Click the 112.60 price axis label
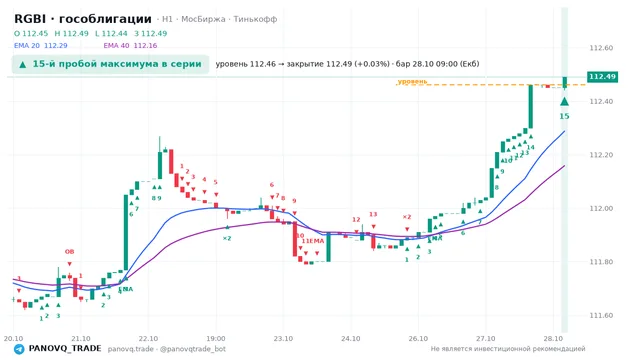Viewport: 640px width, 360px height. pyautogui.click(x=601, y=48)
